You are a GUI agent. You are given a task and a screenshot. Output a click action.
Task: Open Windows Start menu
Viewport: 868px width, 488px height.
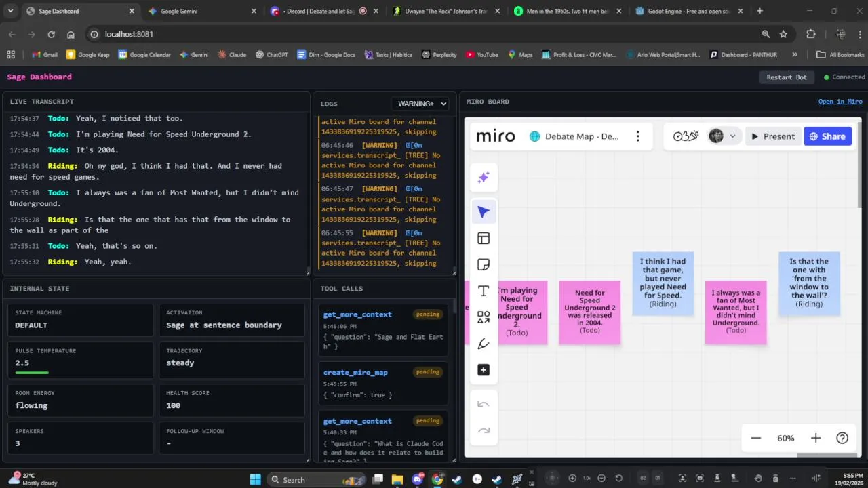(x=255, y=479)
